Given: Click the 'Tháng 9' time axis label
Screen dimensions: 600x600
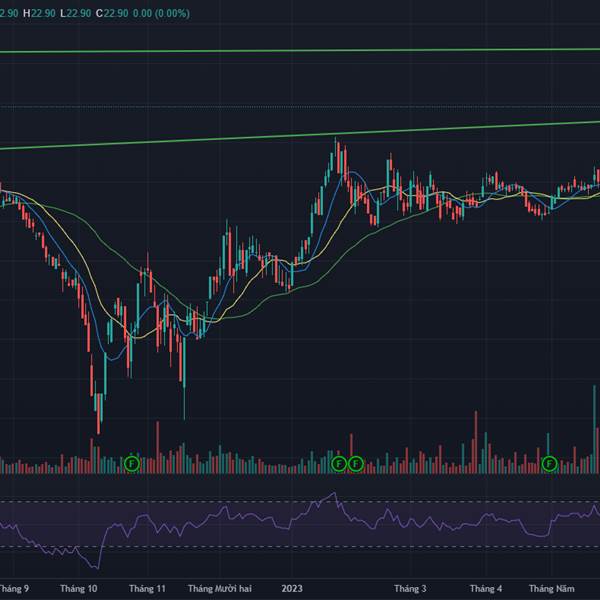Looking at the screenshot, I should (14, 589).
